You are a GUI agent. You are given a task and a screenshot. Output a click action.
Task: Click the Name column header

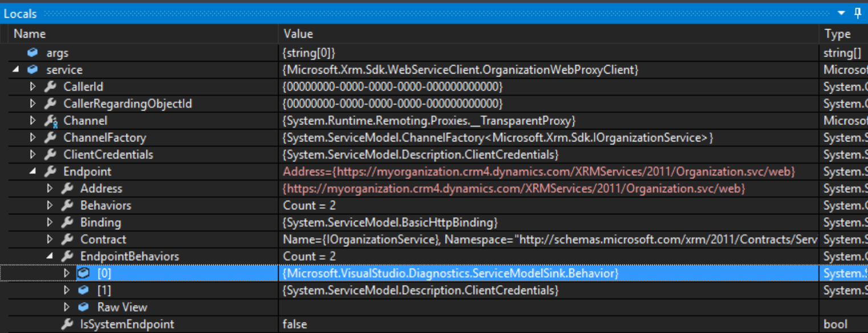[30, 34]
